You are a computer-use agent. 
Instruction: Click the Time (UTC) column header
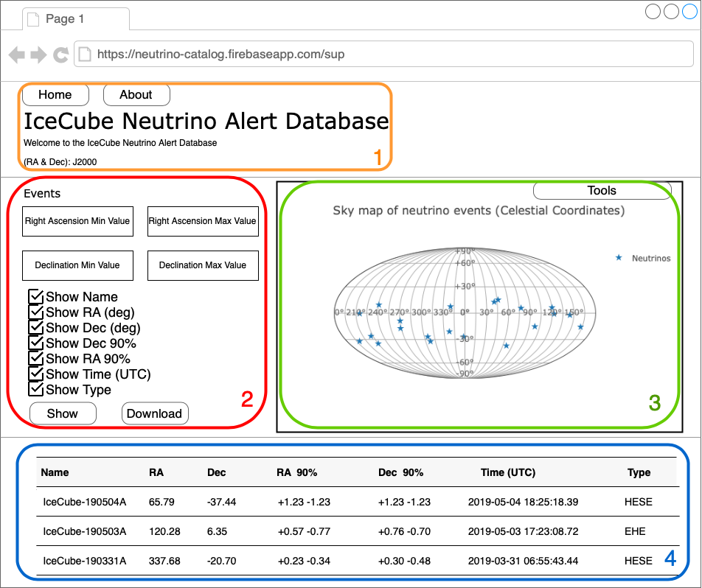(508, 472)
